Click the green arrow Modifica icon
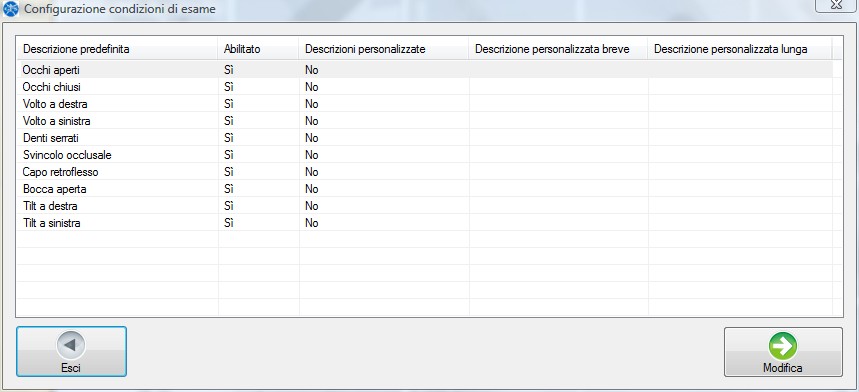The image size is (859, 392). tap(783, 346)
